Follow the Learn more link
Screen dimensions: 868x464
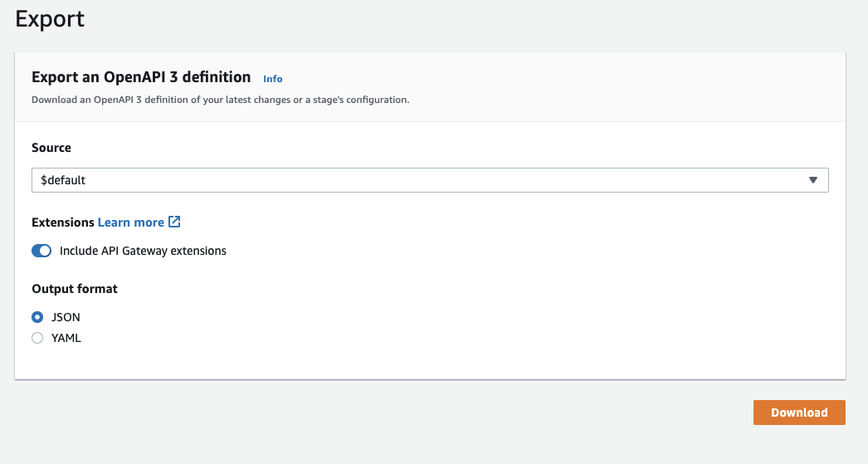(131, 222)
